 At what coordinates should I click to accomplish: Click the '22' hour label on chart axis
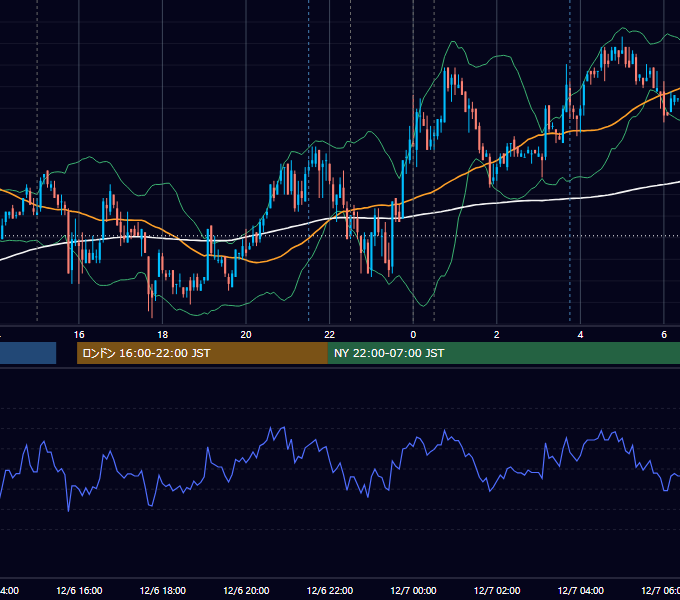330,334
